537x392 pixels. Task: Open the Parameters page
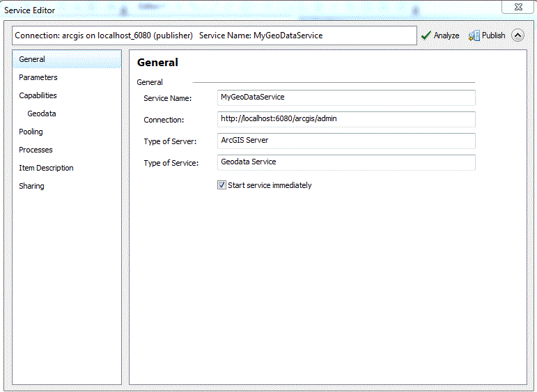tap(38, 77)
